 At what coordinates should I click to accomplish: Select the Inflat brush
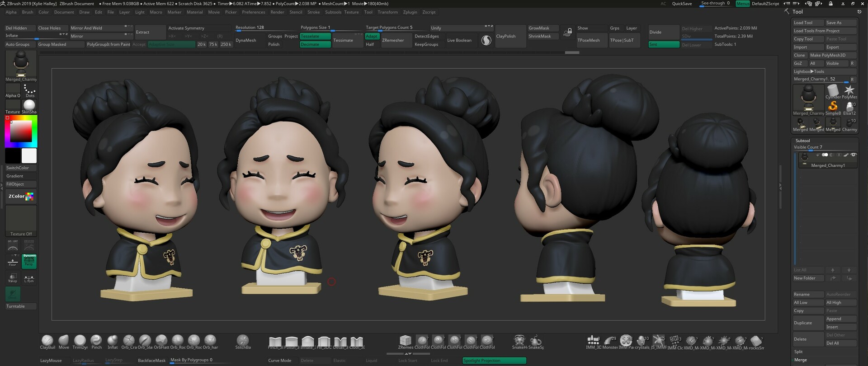pyautogui.click(x=113, y=342)
